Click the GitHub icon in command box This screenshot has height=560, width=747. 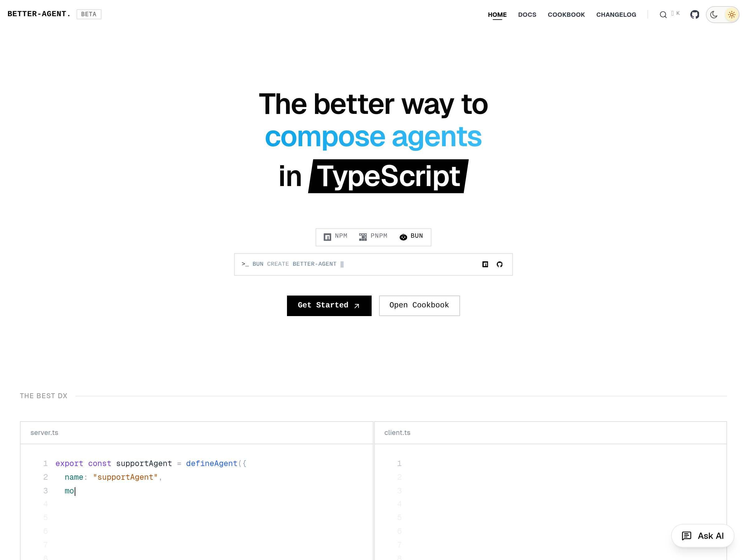point(500,264)
